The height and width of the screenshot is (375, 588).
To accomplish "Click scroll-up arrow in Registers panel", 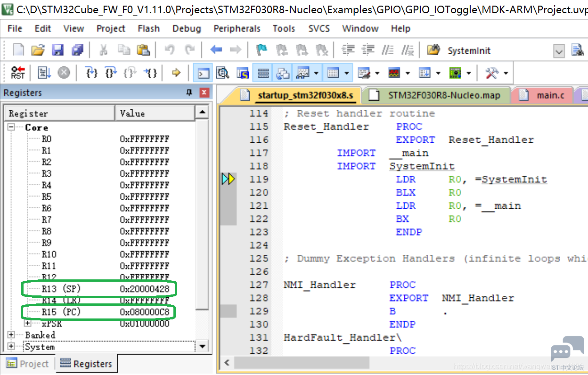I will coord(202,112).
